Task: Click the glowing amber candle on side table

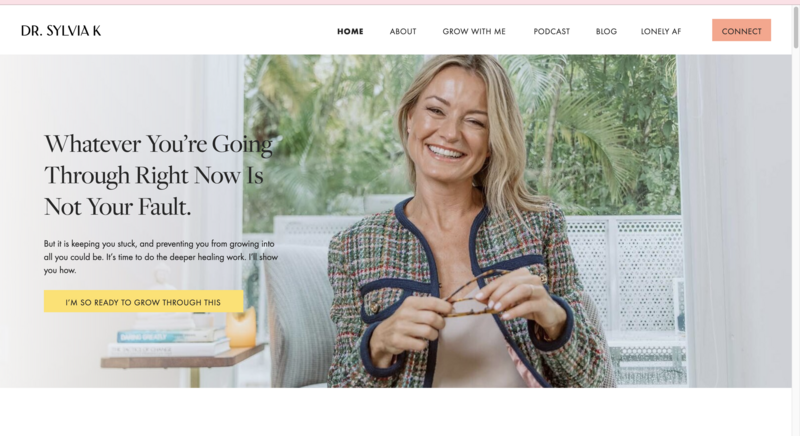Action: click(241, 328)
